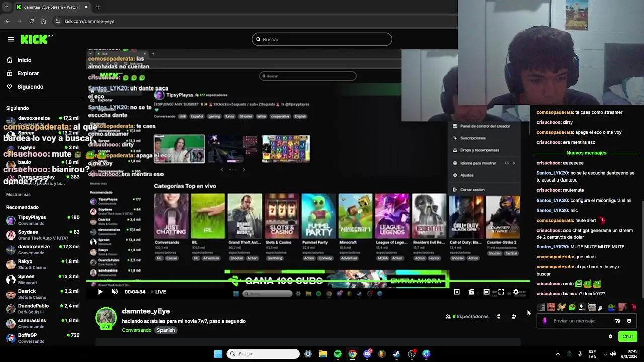This screenshot has height=362, width=644.
Task: Open Windows Start menu
Action: tap(218, 354)
